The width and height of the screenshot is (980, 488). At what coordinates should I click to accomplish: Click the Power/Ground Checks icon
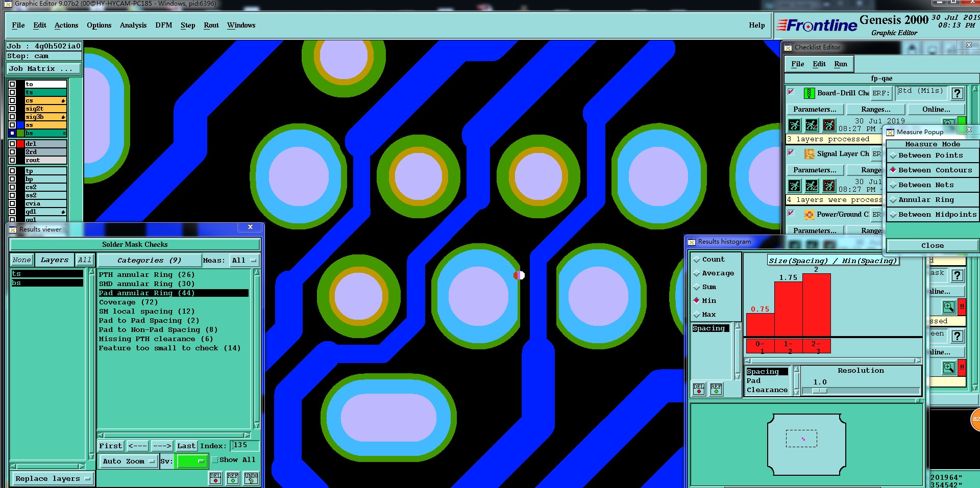click(809, 215)
